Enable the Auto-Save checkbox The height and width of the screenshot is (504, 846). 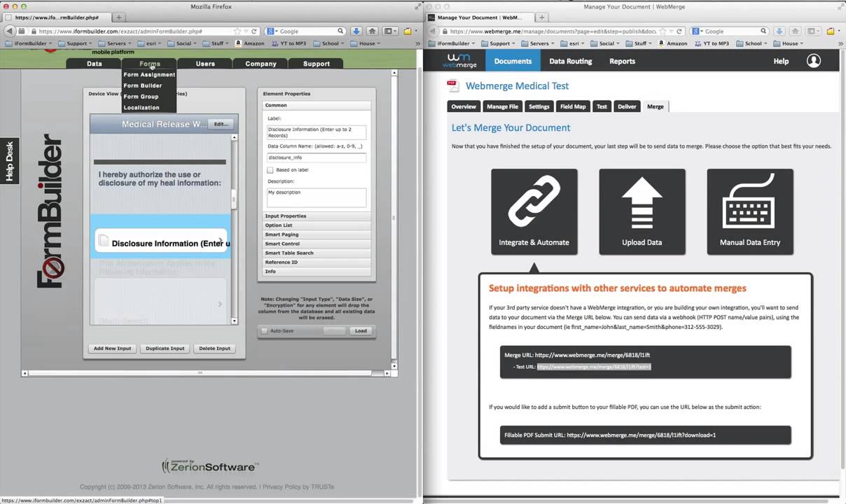click(x=264, y=330)
